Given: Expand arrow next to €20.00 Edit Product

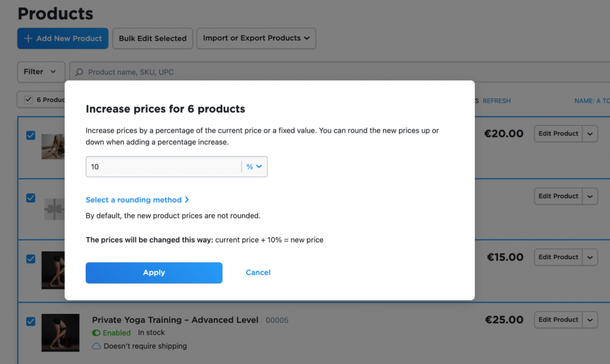Looking at the screenshot, I should point(590,134).
